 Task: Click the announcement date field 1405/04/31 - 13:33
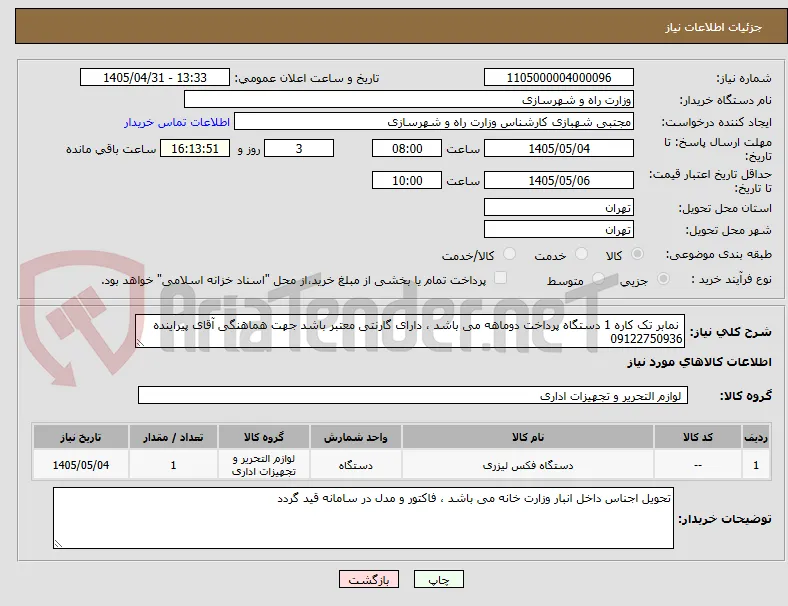[x=155, y=77]
